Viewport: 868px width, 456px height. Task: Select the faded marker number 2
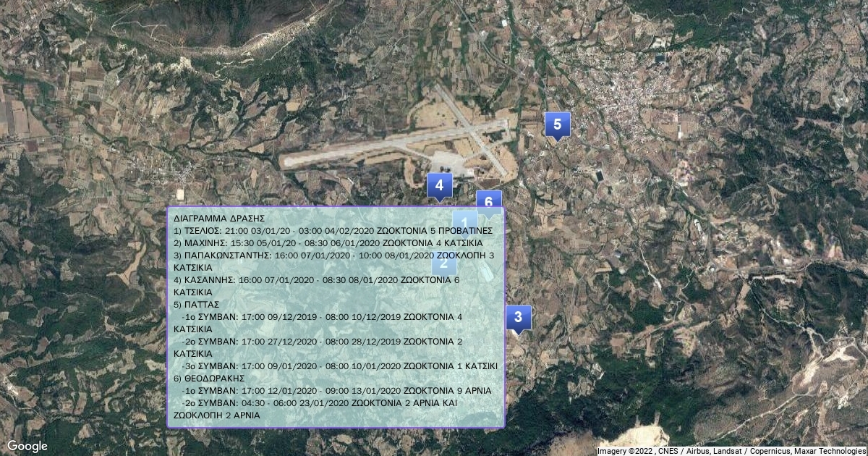[444, 263]
